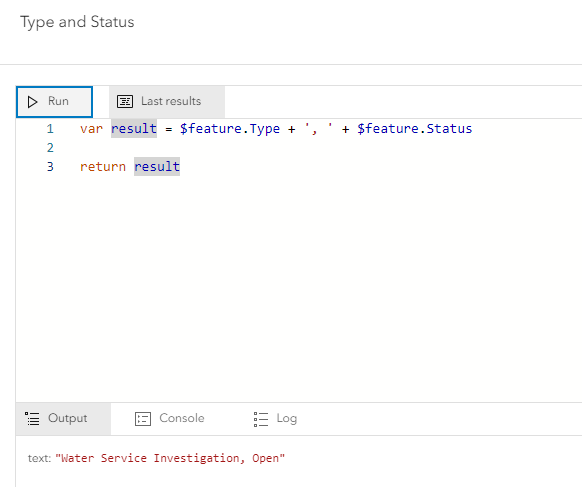Click the Output list icon
Image resolution: width=582 pixels, height=487 pixels.
click(32, 419)
